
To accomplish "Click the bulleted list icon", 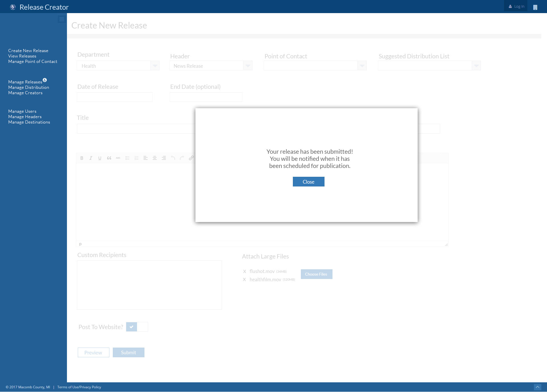I will [127, 158].
